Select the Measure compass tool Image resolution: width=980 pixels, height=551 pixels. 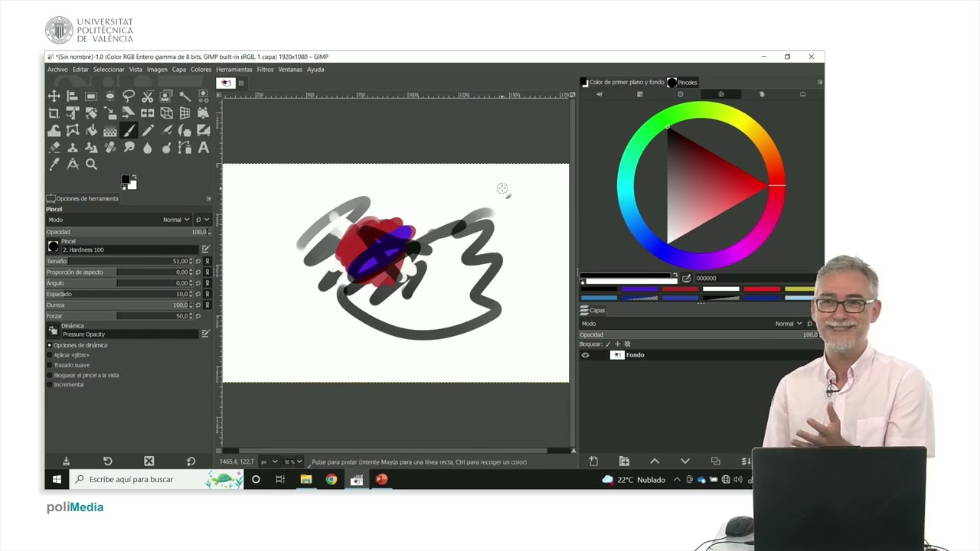pyautogui.click(x=72, y=164)
